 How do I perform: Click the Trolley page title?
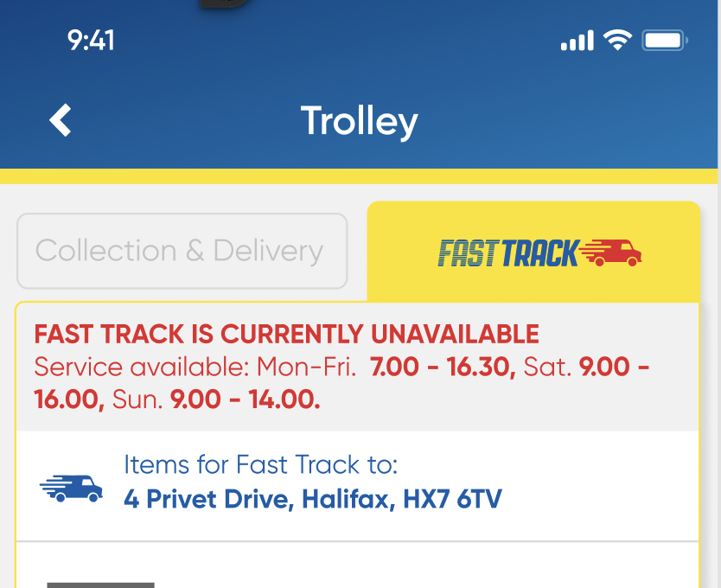click(360, 120)
